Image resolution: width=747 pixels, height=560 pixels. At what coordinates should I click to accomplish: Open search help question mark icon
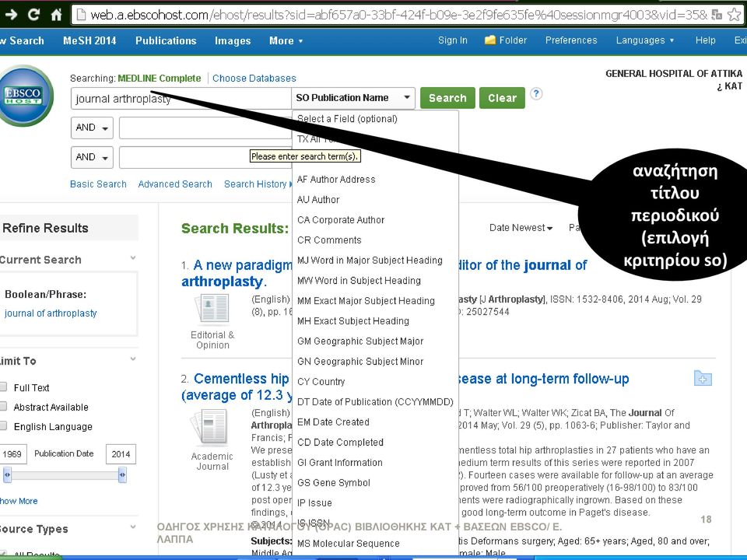pyautogui.click(x=536, y=93)
